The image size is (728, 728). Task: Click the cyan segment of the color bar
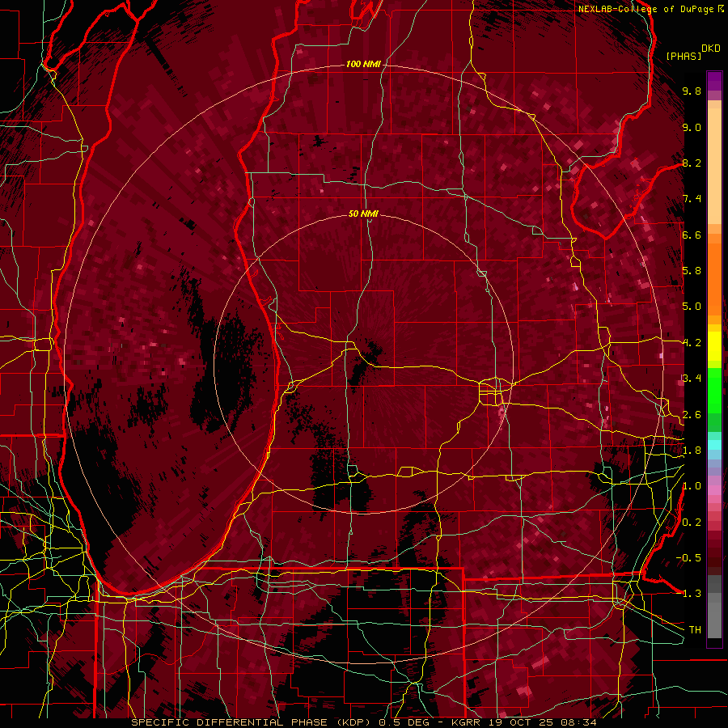714,444
